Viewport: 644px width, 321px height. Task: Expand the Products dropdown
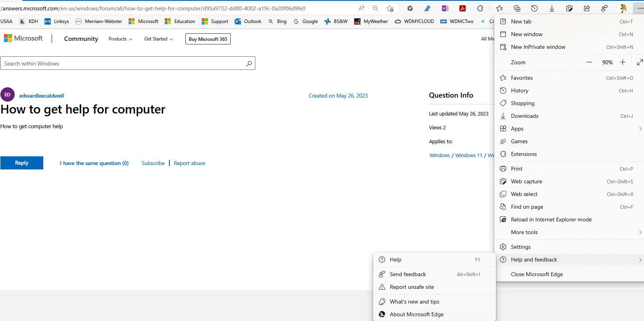point(120,39)
